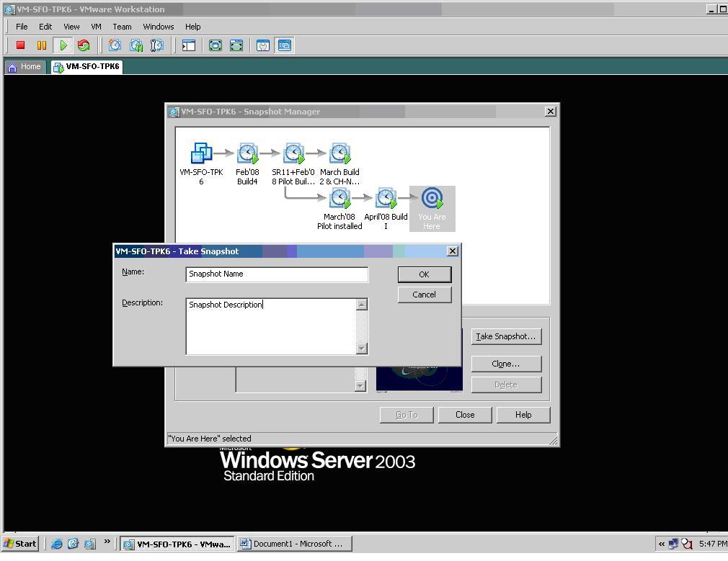This screenshot has width=728, height=561.
Task: Click the red Power Off toolbar icon
Action: [20, 45]
